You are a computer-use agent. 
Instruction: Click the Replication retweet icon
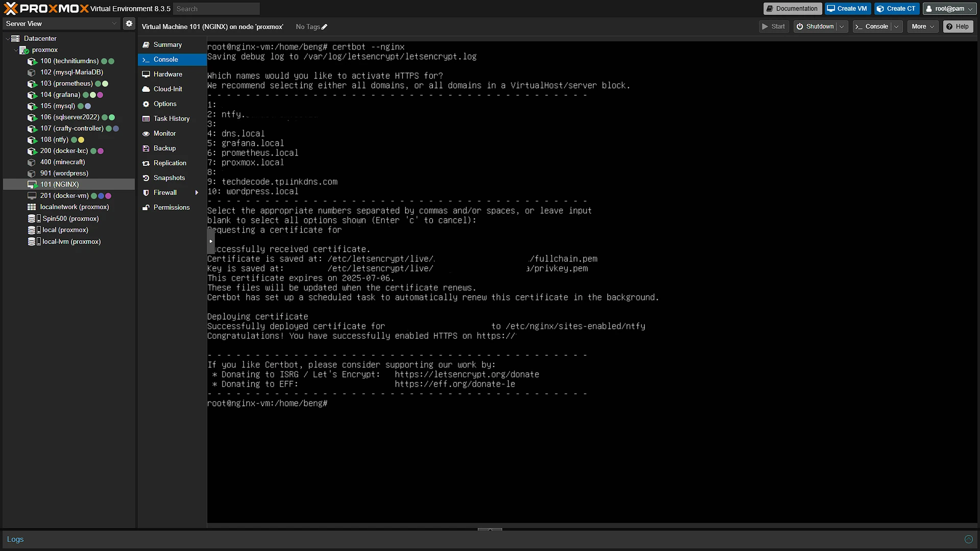(x=146, y=163)
